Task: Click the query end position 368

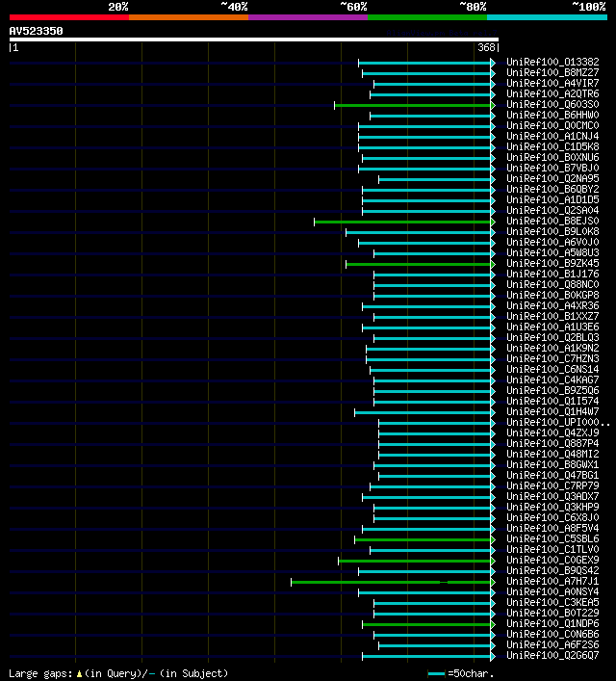Action: point(486,47)
